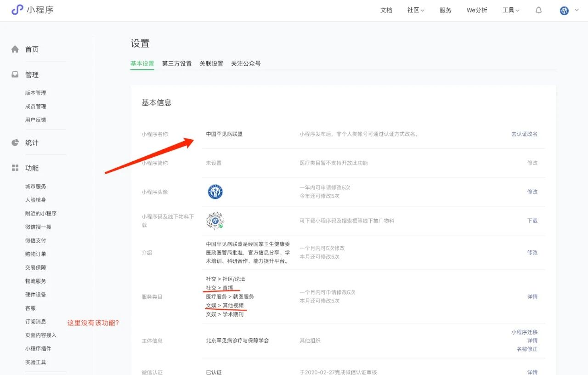Select 管理 in the sidebar
The height and width of the screenshot is (375, 588).
click(32, 74)
